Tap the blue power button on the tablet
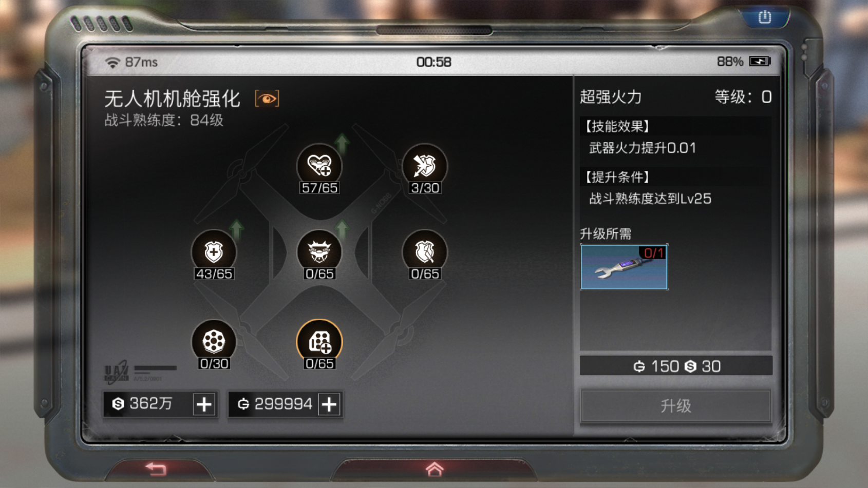Screen dimensions: 868x488 click(x=765, y=17)
